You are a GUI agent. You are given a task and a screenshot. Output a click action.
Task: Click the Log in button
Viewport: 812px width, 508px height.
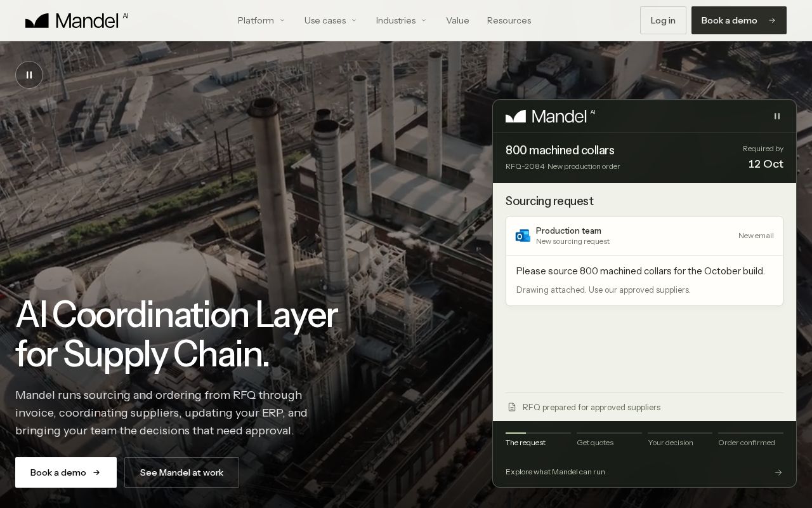(663, 20)
